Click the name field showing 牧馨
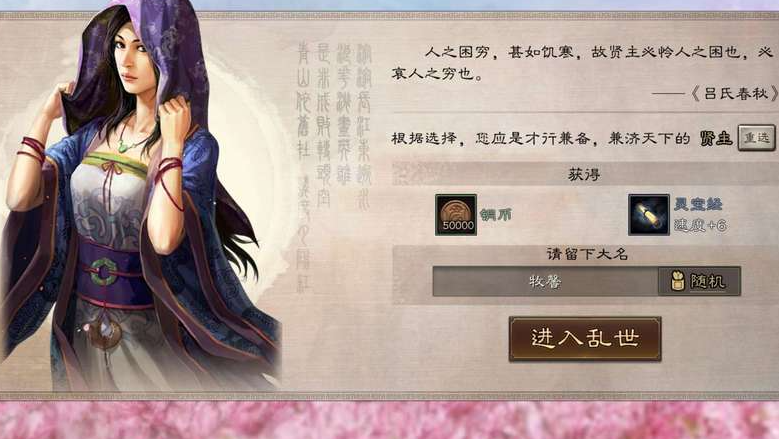779x439 pixels. [x=545, y=282]
